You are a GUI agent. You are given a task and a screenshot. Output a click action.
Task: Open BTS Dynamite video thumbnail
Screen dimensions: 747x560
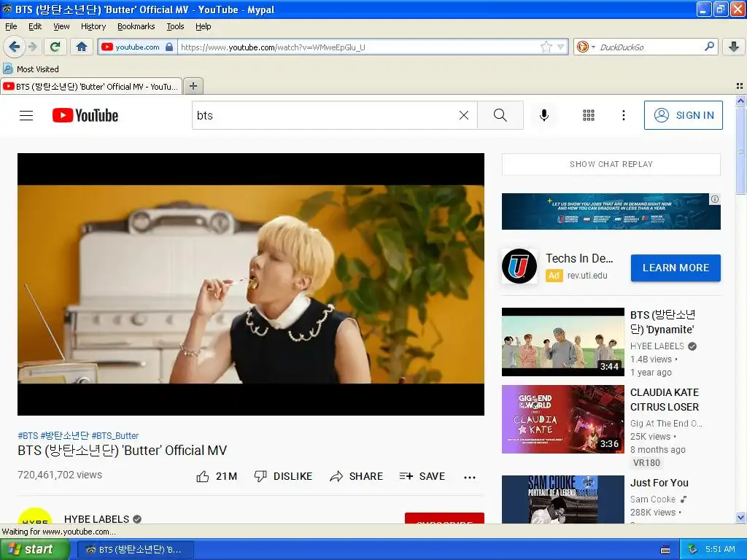point(563,342)
